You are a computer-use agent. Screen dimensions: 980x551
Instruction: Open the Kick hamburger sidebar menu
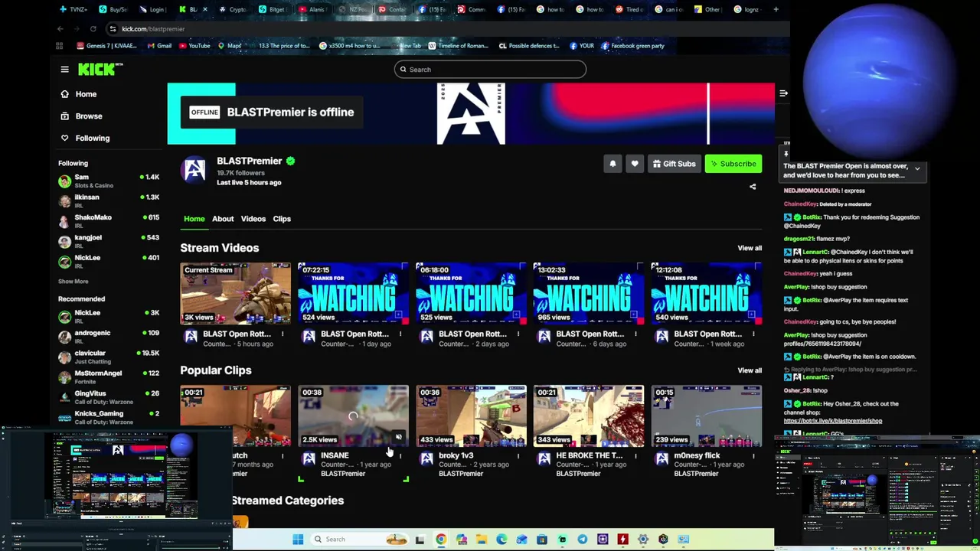(x=64, y=70)
